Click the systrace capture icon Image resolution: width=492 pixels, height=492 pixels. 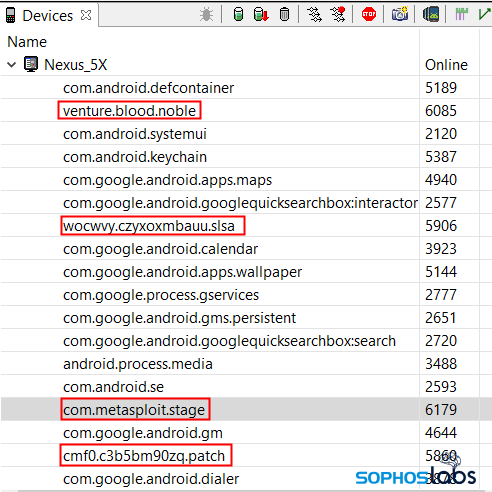click(462, 14)
